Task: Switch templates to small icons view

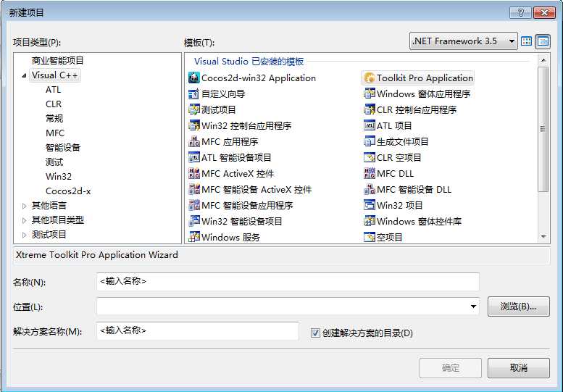Action: click(x=543, y=41)
